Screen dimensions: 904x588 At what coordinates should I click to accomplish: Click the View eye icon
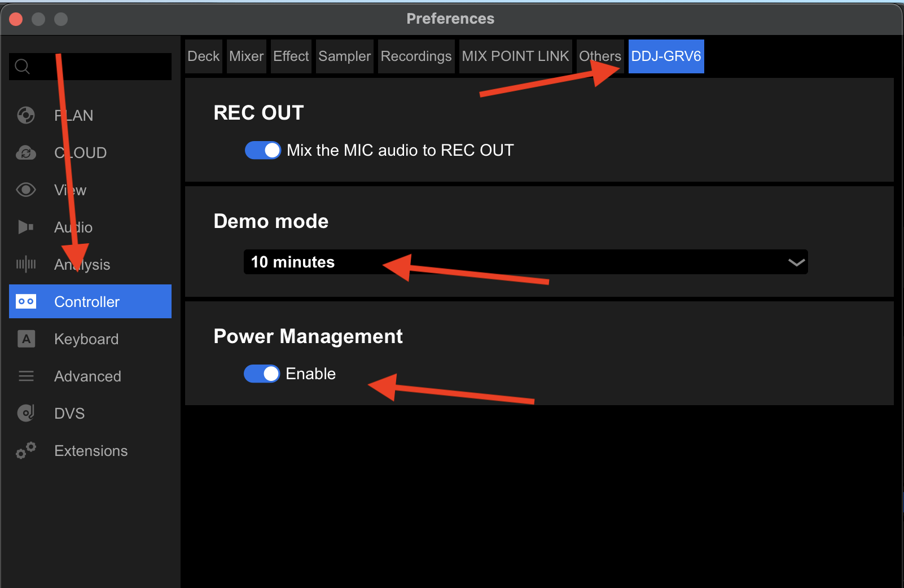pyautogui.click(x=26, y=190)
